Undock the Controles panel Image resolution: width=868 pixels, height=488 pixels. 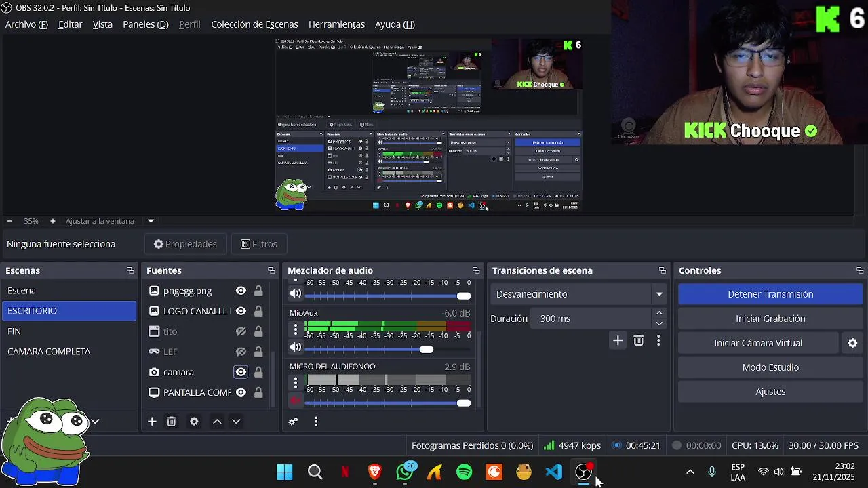click(x=860, y=270)
